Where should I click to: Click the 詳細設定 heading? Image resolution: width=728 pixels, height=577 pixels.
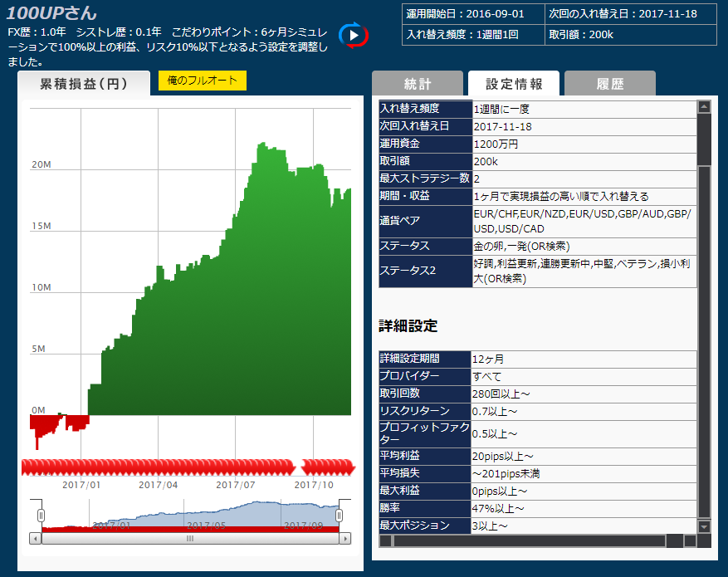point(408,326)
